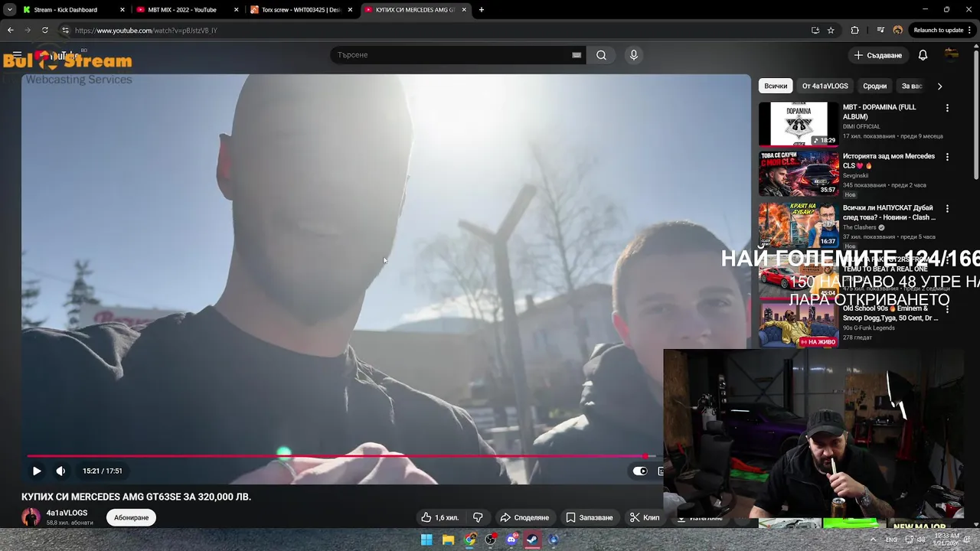Subscribe with the "Абониране" button
The height and width of the screenshot is (551, 980).
pos(131,518)
